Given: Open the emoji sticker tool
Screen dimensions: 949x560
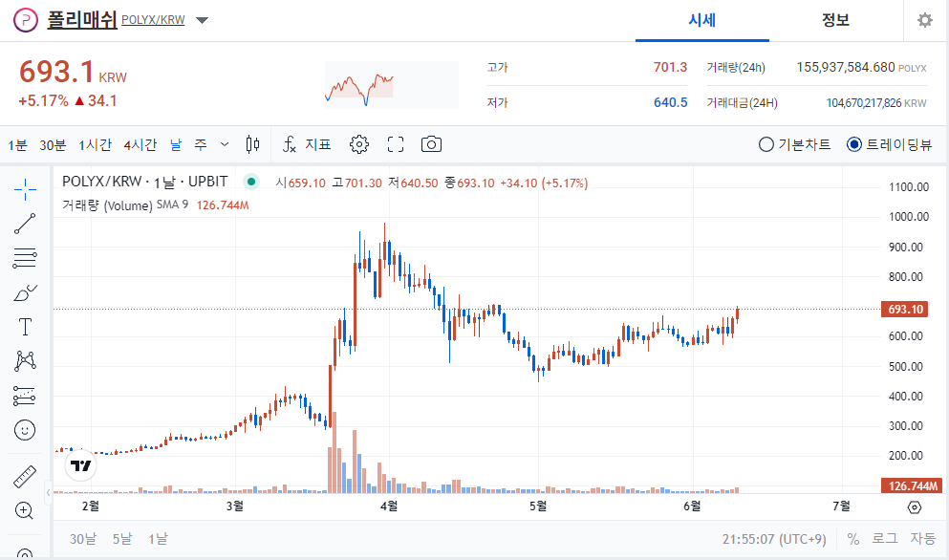Looking at the screenshot, I should tap(24, 430).
